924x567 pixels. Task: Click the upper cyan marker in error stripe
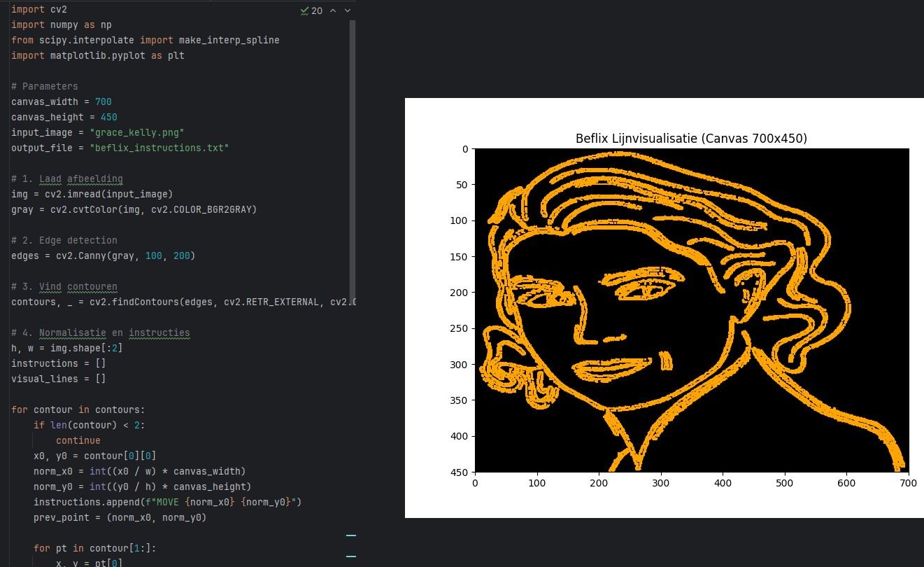click(351, 535)
